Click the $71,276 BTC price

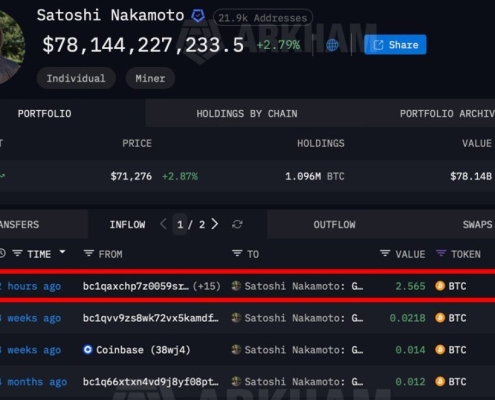(131, 176)
